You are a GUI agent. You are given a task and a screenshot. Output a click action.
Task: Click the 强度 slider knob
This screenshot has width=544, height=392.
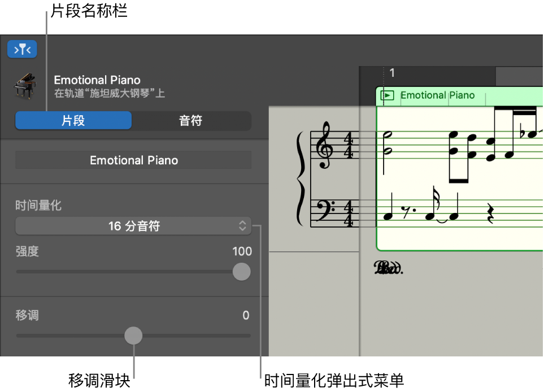tap(242, 272)
